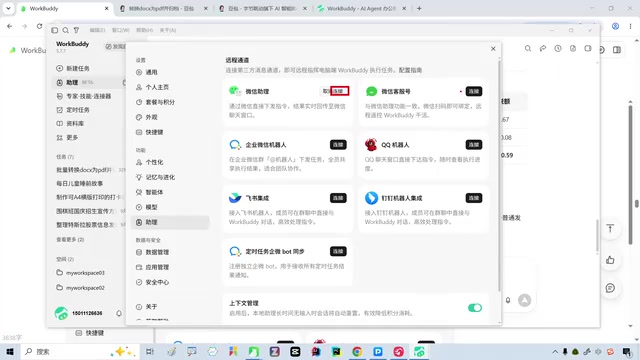The image size is (640, 360).
Task: Open the Windows Start menu
Action: pyautogui.click(x=10, y=351)
